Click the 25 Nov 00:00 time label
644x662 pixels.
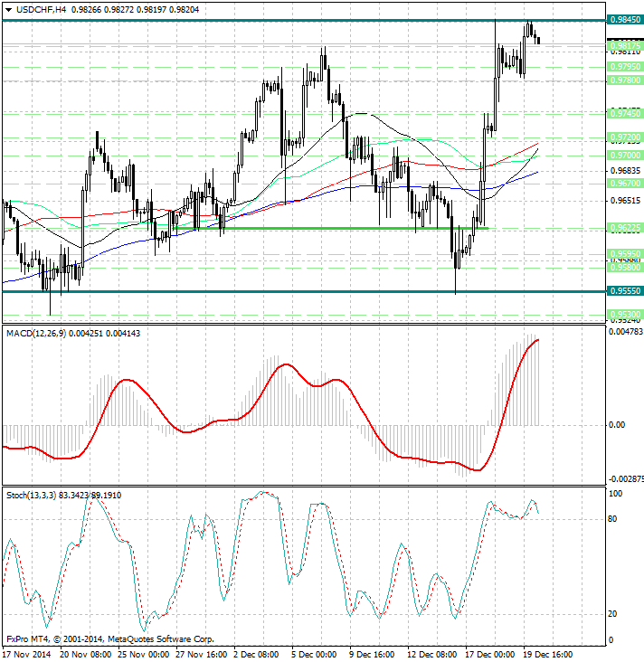click(x=144, y=655)
